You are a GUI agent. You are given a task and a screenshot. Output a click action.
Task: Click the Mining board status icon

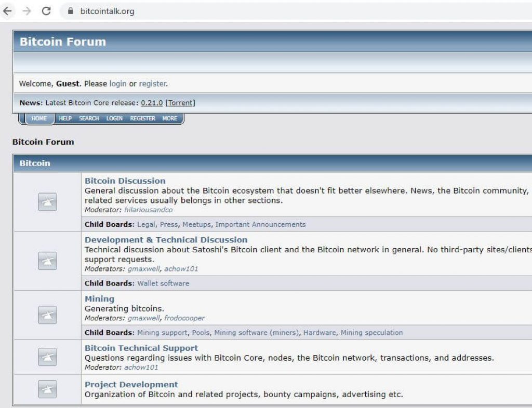47,315
